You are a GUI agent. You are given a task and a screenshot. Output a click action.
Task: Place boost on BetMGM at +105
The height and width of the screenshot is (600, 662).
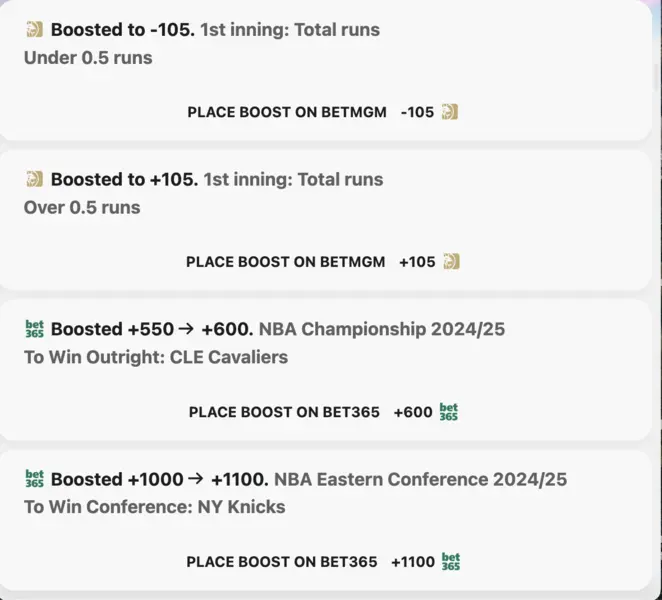323,262
